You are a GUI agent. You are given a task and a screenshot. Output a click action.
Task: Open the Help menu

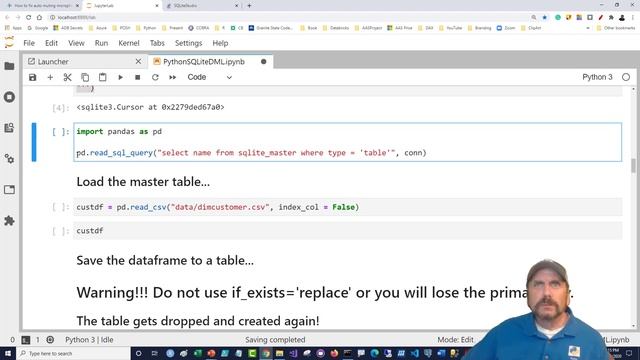click(220, 43)
